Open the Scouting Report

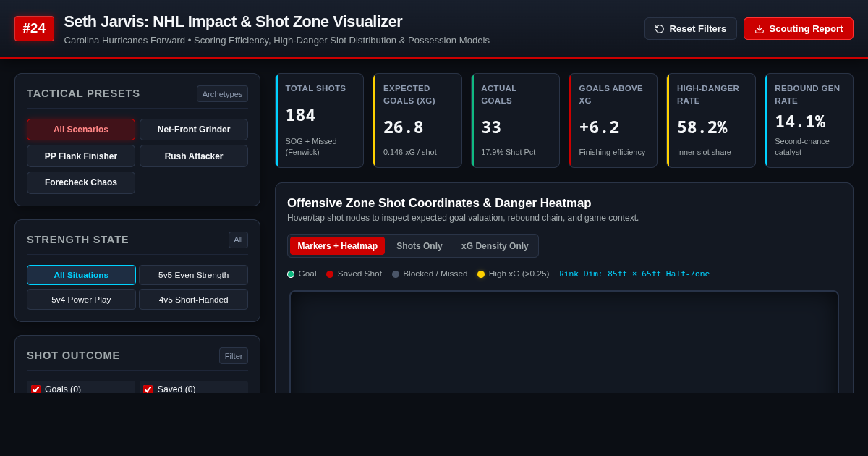coord(799,29)
